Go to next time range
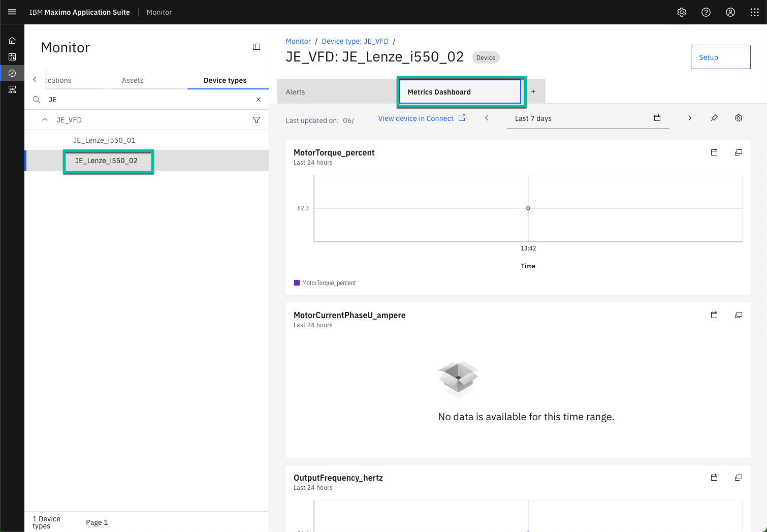The width and height of the screenshot is (767, 532). 689,118
